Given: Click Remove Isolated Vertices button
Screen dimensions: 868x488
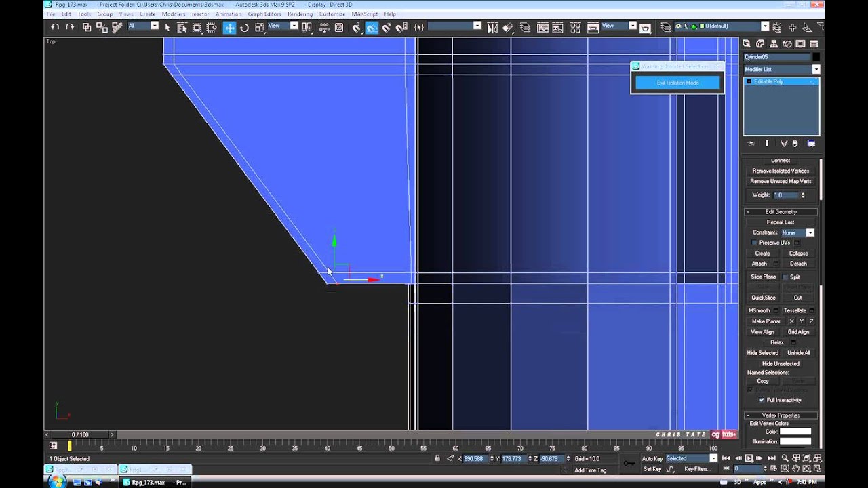Looking at the screenshot, I should (x=781, y=171).
